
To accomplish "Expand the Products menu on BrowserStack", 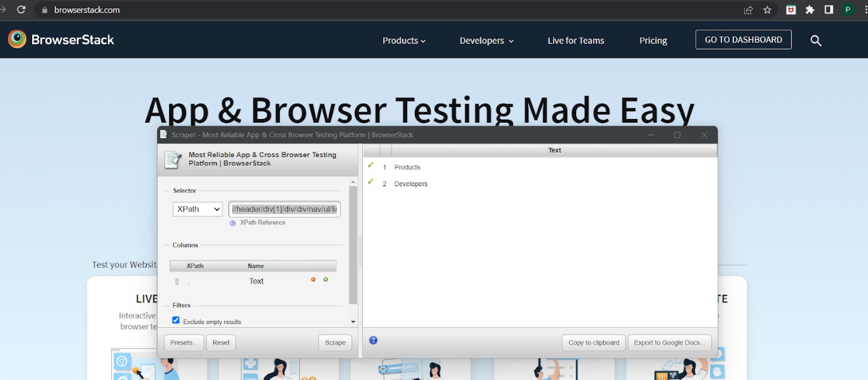I will tap(404, 40).
